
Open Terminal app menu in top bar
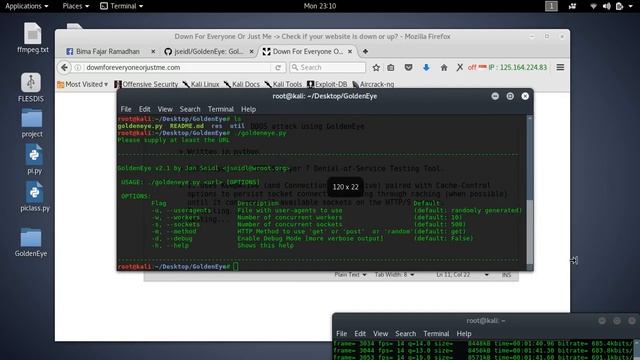(x=122, y=6)
